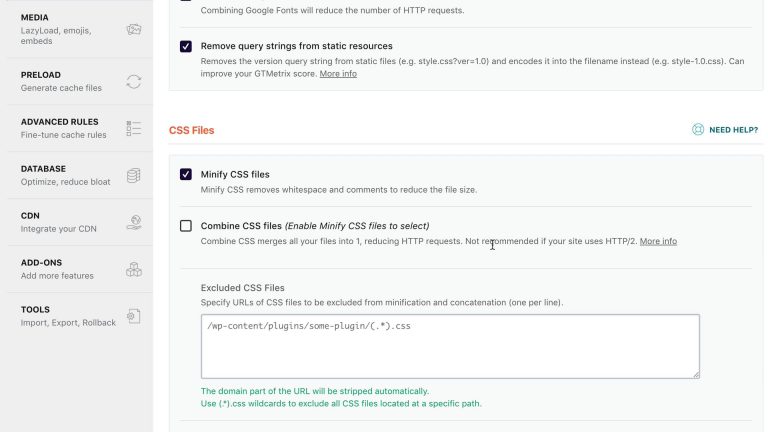The height and width of the screenshot is (432, 768).
Task: Click the Advanced Rules list icon
Action: coord(134,128)
